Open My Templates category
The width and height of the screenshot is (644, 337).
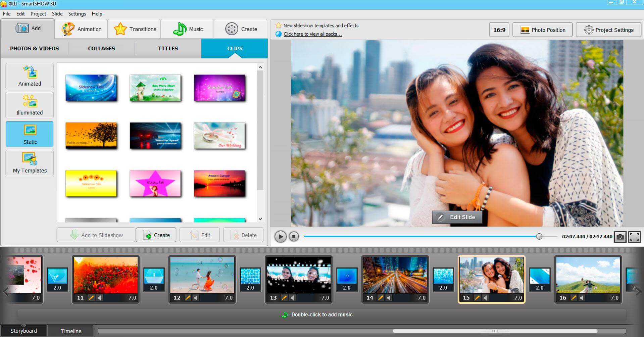tap(30, 163)
